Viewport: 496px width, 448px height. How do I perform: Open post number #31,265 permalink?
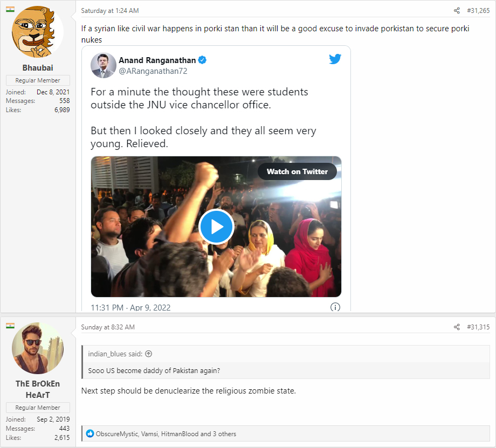478,11
